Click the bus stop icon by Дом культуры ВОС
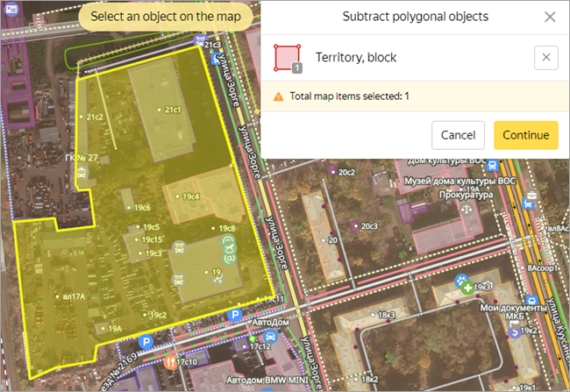The image size is (570, 392). tap(494, 165)
